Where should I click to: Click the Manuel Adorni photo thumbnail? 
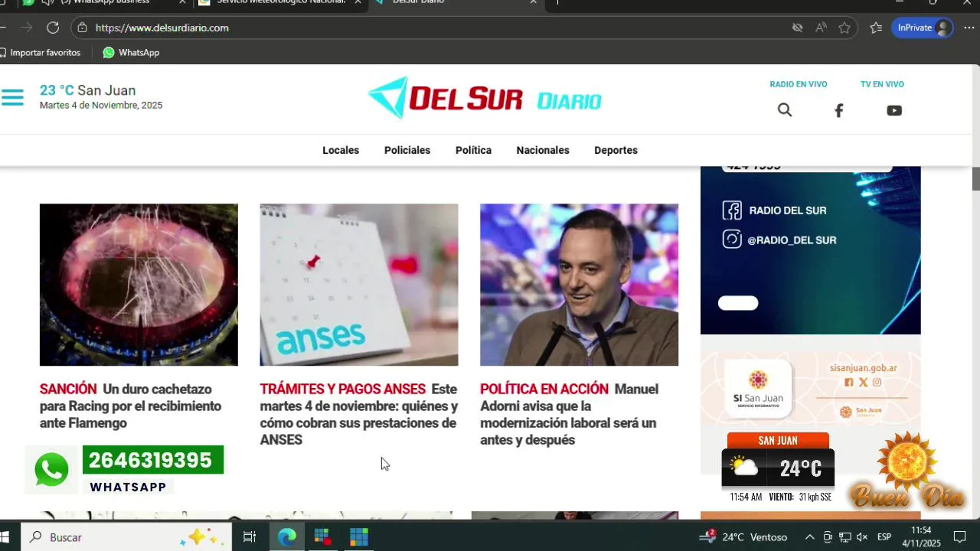point(579,285)
